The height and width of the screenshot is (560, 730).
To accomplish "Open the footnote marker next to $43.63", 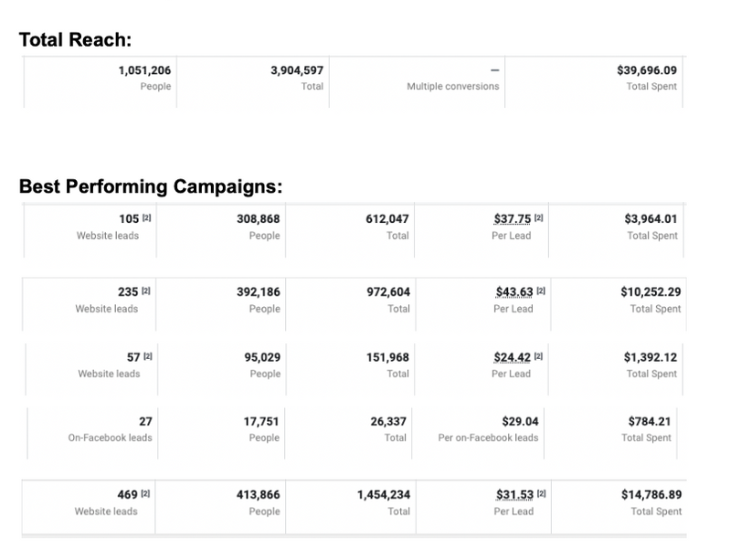I will point(542,292).
